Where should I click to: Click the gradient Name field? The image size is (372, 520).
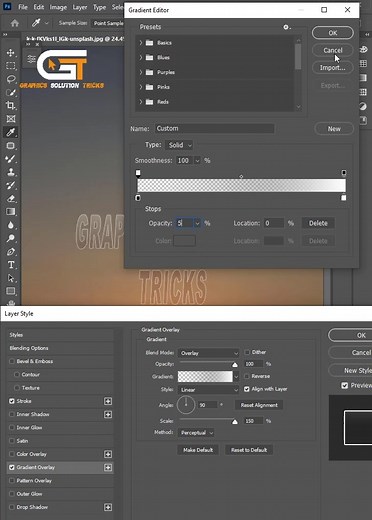[x=215, y=128]
